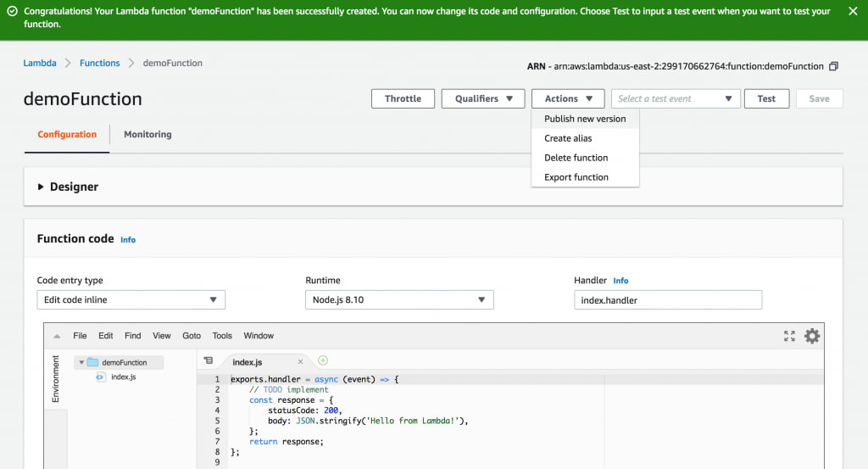868x469 pixels.
Task: Collapse the demoFunction folder tree node
Action: point(81,362)
